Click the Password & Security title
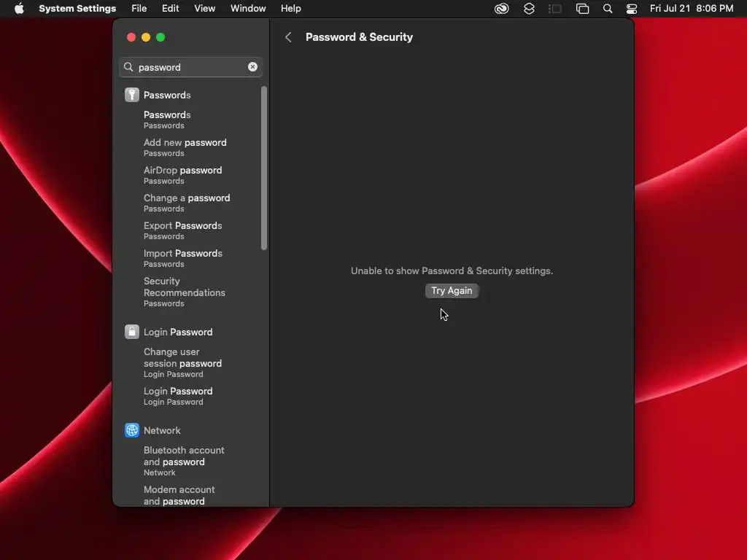747x560 pixels. tap(359, 37)
